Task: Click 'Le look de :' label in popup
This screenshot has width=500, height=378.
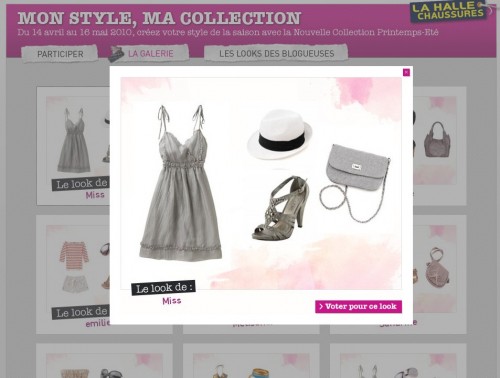Action: tap(163, 288)
